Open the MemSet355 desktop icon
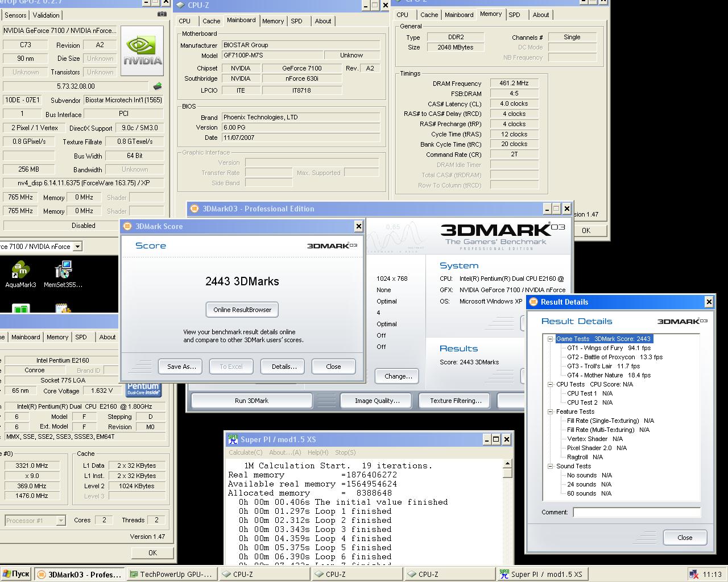Image resolution: width=728 pixels, height=582 pixels. (x=63, y=275)
